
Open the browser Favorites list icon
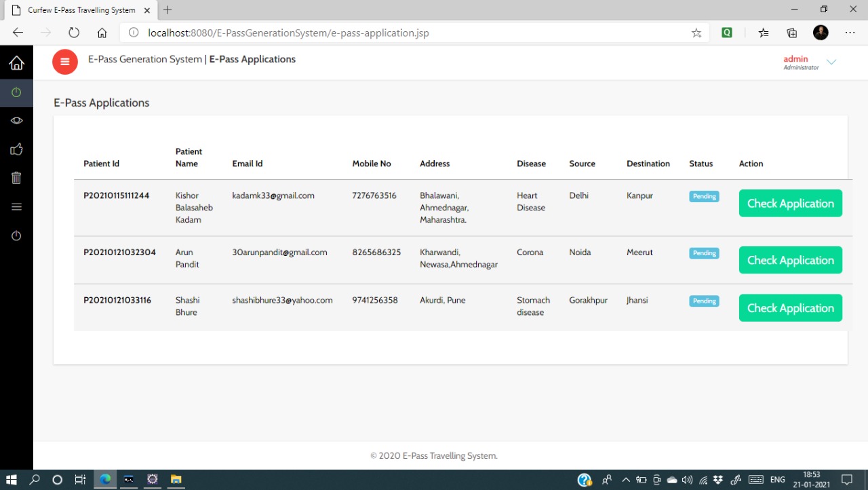pos(764,33)
